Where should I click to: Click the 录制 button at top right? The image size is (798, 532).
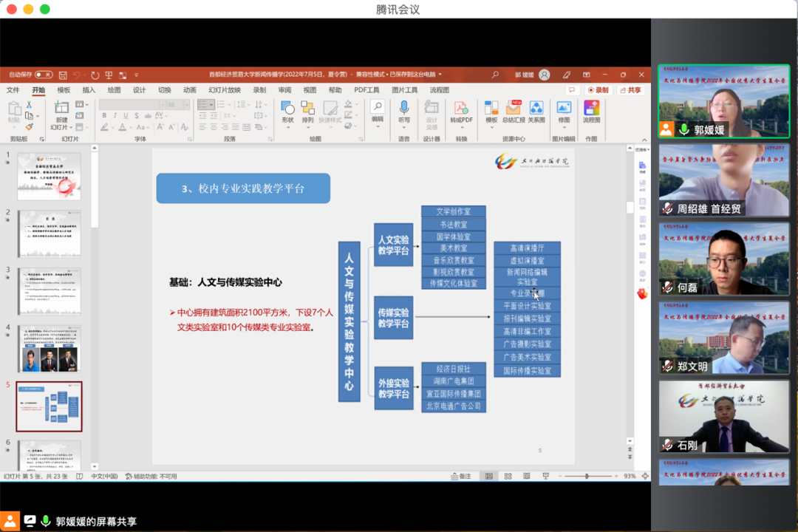tap(598, 90)
